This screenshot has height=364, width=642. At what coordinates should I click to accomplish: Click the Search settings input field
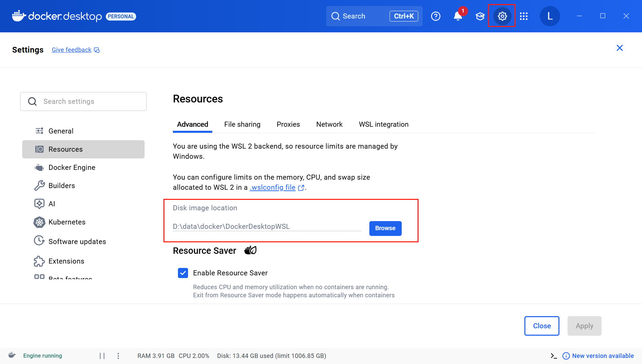[x=83, y=101]
